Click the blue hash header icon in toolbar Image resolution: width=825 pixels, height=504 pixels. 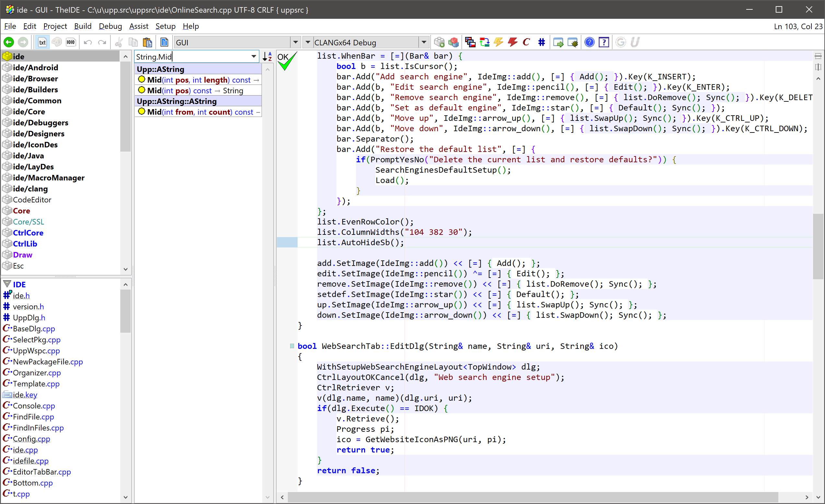pos(541,42)
